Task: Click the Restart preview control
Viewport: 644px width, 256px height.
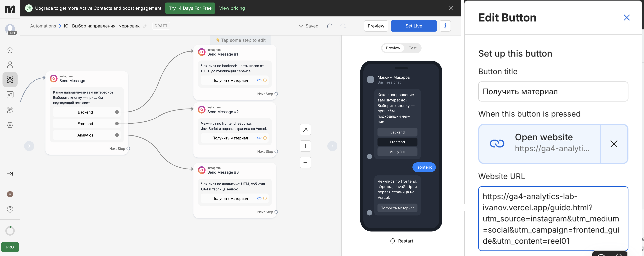Action: point(401,241)
